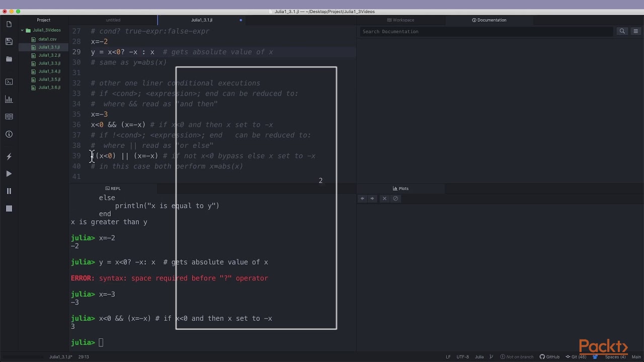This screenshot has width=644, height=362.
Task: Delete current plot with the X icon
Action: (384, 199)
